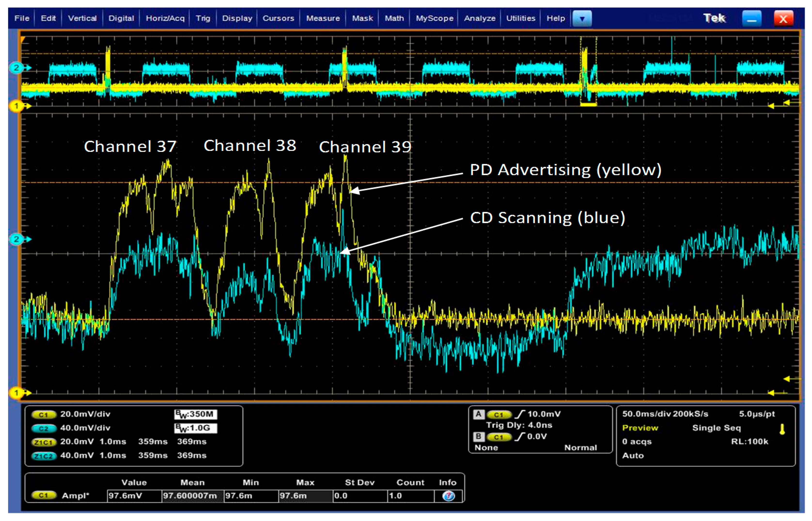
Task: Toggle the BW:350M bandwidth indicator
Action: click(x=196, y=414)
